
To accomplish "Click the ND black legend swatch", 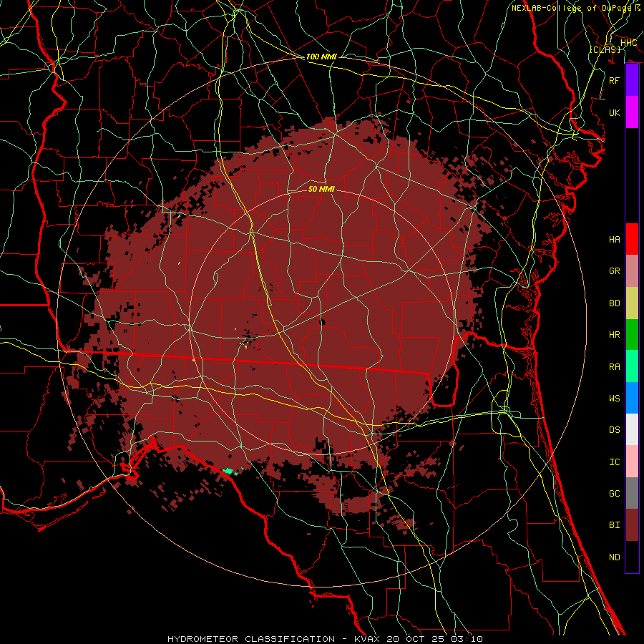I will coord(632,557).
